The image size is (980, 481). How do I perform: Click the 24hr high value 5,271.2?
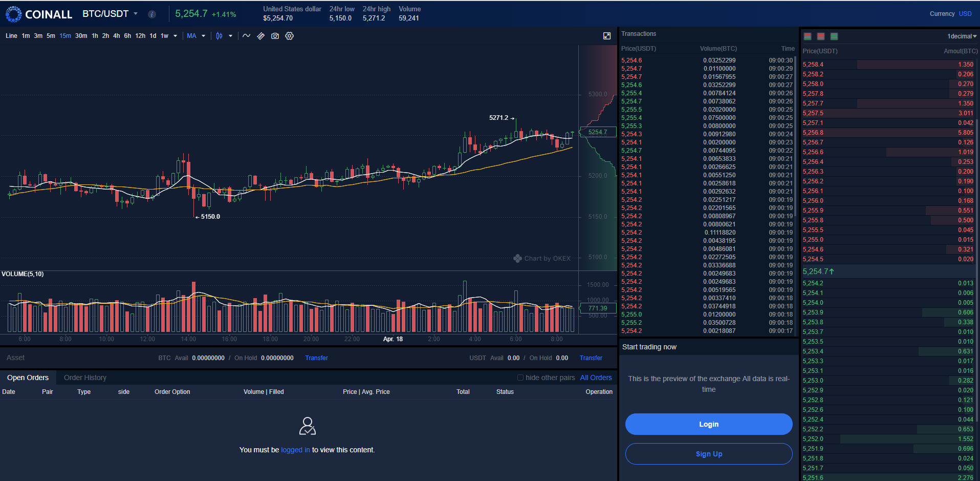pyautogui.click(x=374, y=18)
